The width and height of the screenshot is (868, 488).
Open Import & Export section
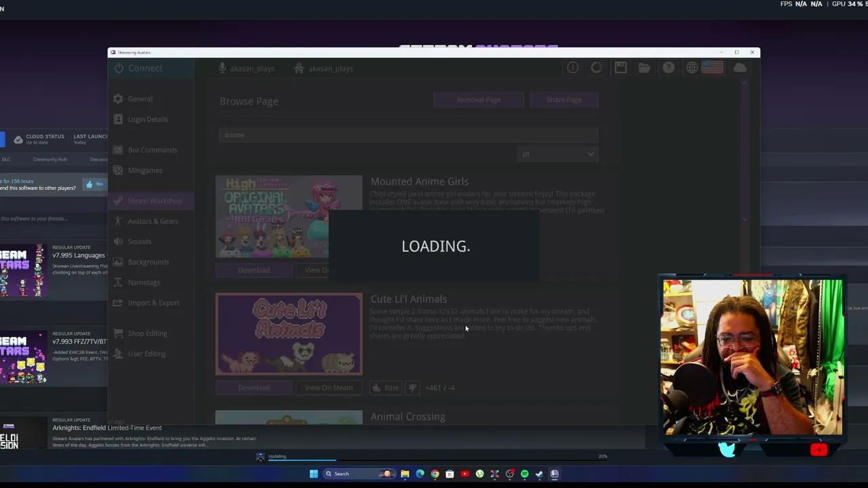tap(153, 302)
